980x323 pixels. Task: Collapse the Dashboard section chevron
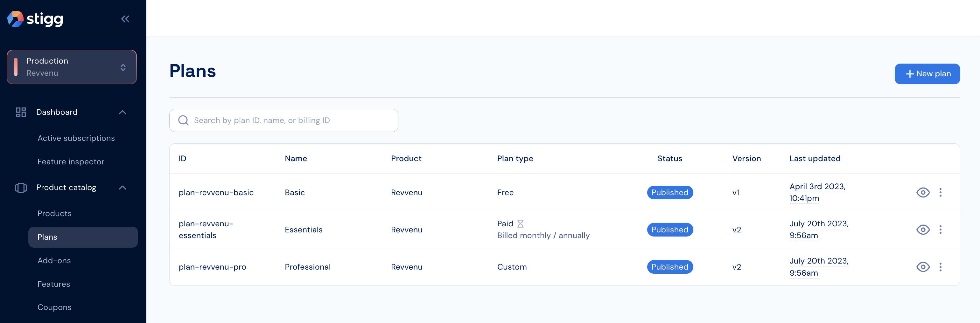122,112
